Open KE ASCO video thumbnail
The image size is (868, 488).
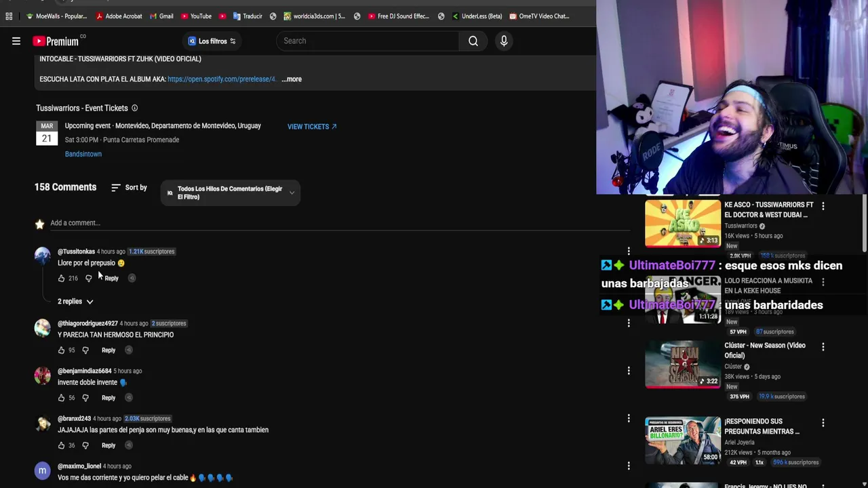683,223
